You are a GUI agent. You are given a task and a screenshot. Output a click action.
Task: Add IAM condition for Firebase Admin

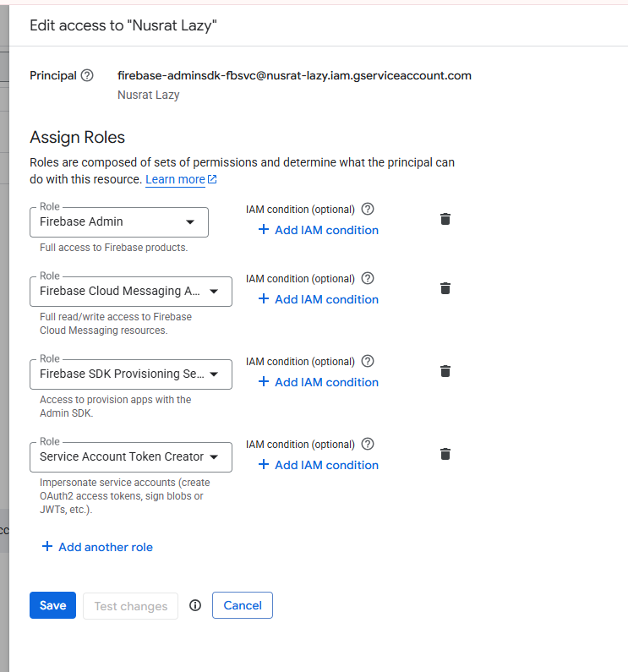(x=319, y=230)
